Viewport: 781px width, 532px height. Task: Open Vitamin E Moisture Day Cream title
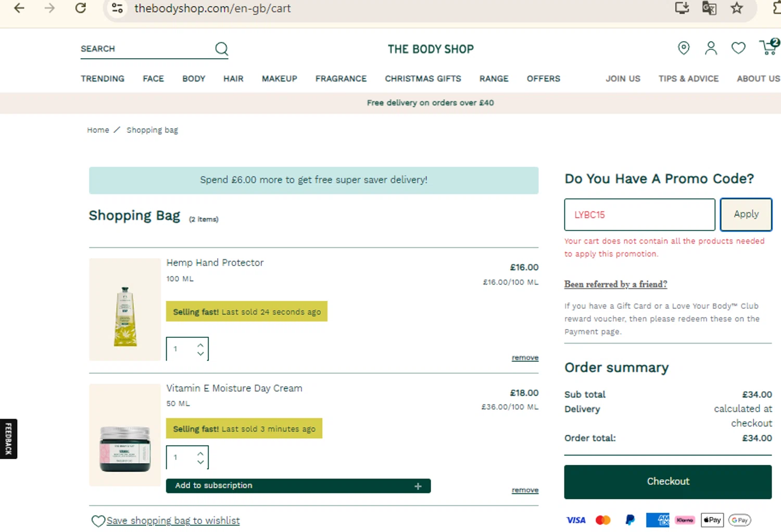point(234,388)
